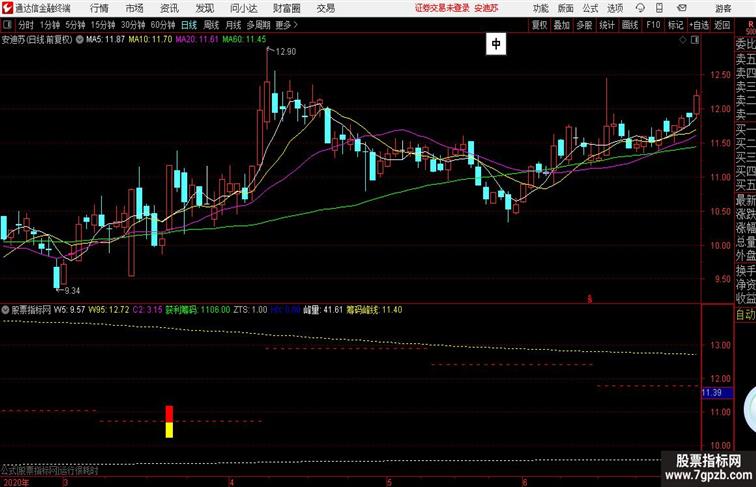Click the 获利筹码: 1106.00 value
Viewport: 756px width, 487px height.
coord(198,310)
